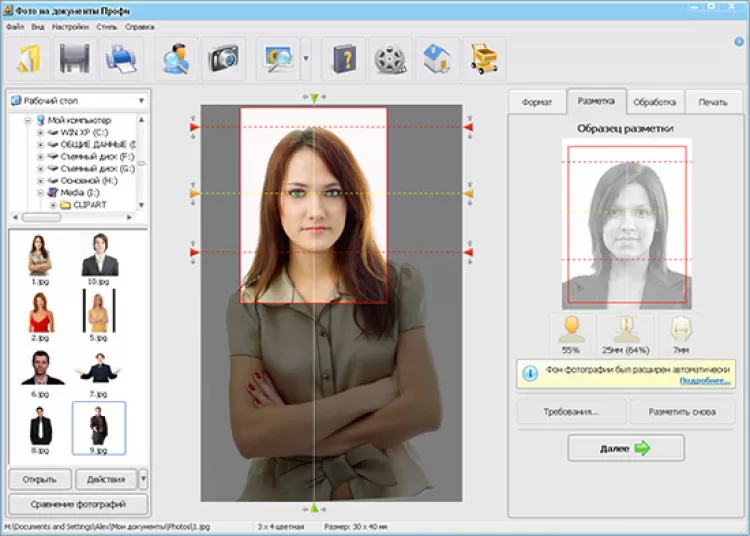Open dropdown arrow next to Действия button

pyautogui.click(x=143, y=478)
